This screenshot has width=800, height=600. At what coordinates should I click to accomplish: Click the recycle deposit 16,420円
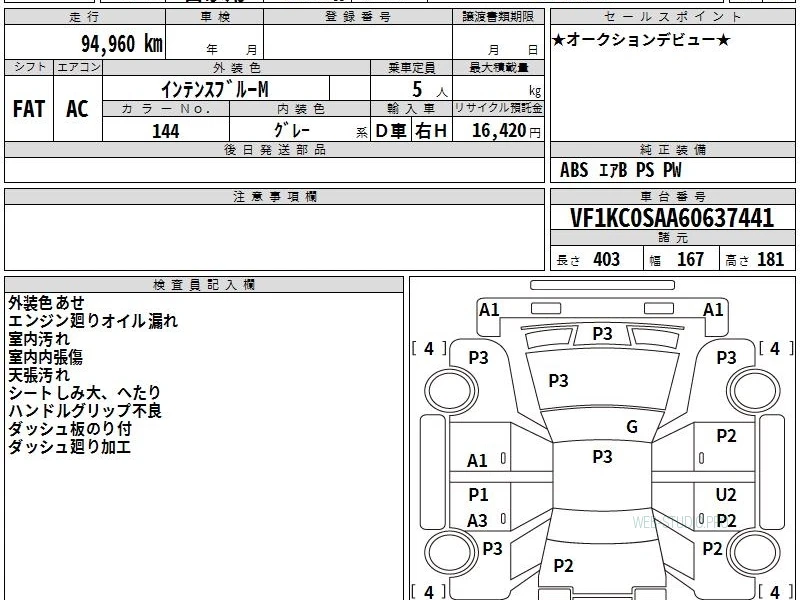click(x=506, y=131)
